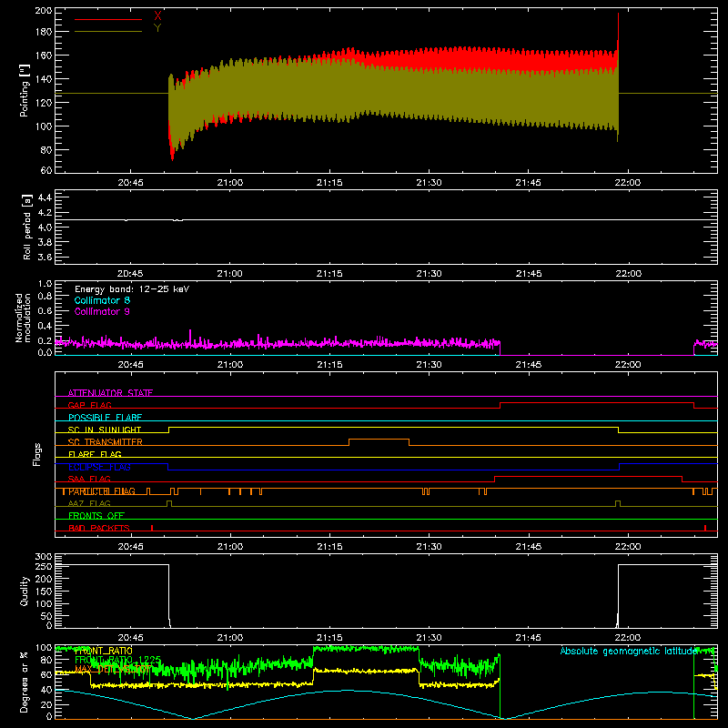Click the 21:15 tick under the Roll period plot
Image resolution: width=728 pixels, height=728 pixels.
[x=329, y=274]
